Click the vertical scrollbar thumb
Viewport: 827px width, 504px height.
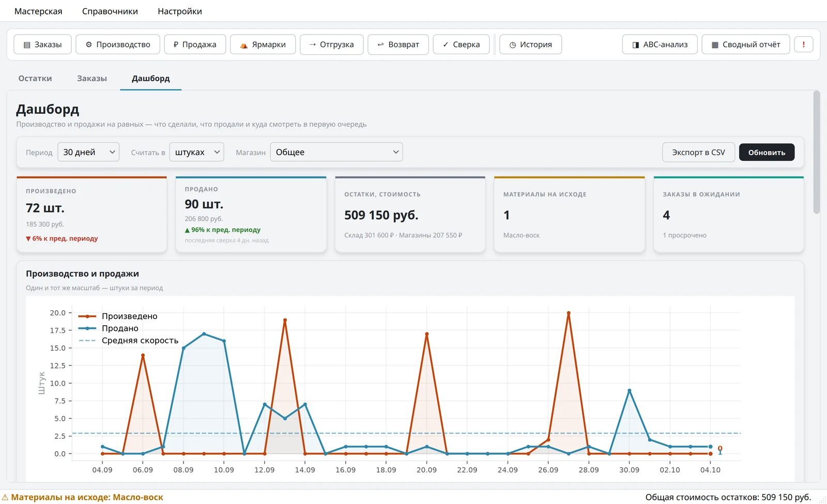817,152
